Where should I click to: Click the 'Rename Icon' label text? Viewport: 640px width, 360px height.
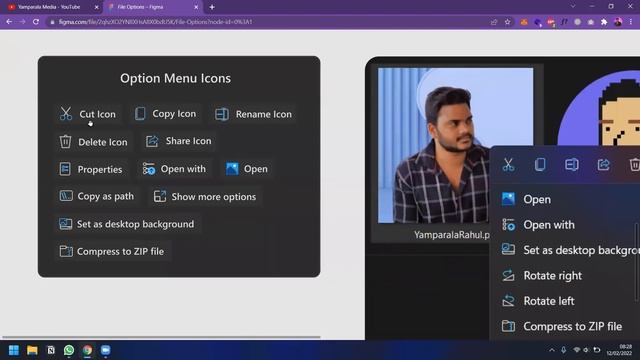coord(264,114)
